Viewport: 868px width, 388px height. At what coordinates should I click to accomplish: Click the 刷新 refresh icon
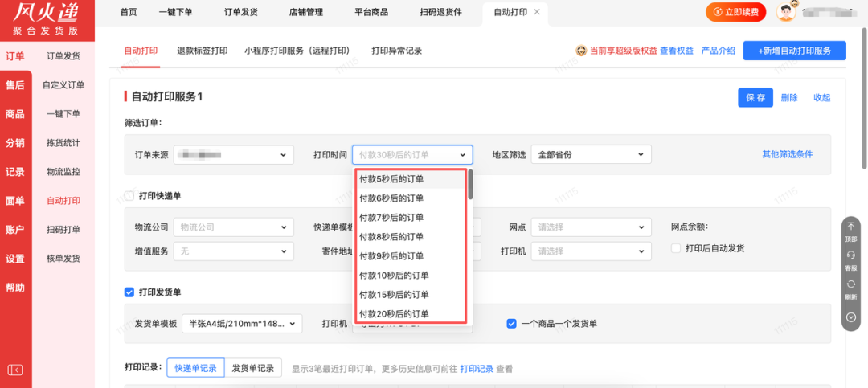(851, 284)
